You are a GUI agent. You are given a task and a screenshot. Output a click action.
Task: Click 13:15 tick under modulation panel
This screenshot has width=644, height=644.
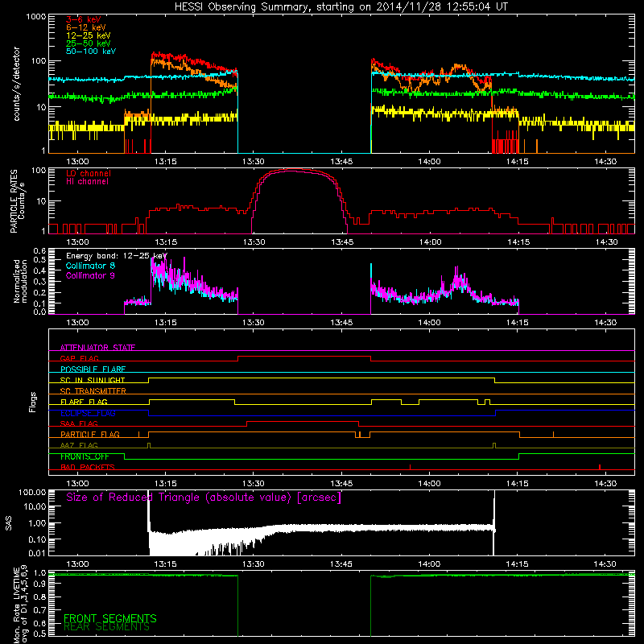tap(166, 323)
